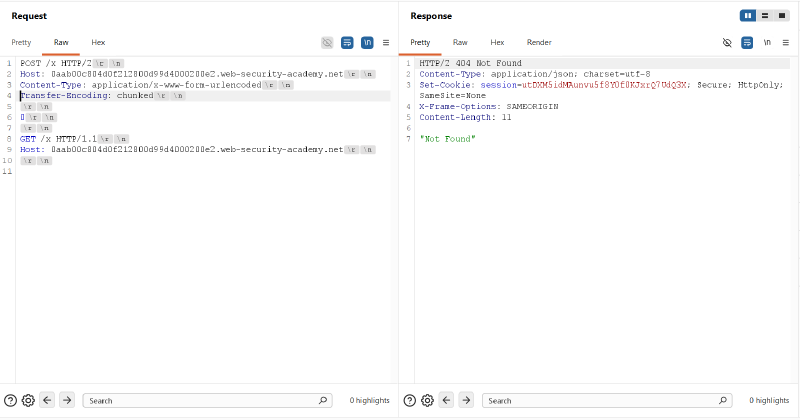Switch Response panel to Pretty tab
800x420 pixels.
pyautogui.click(x=420, y=42)
